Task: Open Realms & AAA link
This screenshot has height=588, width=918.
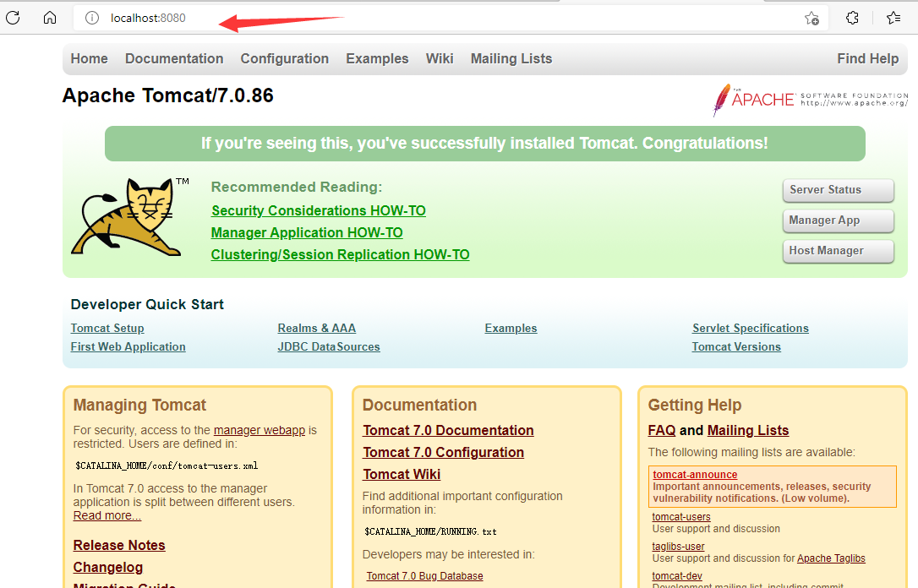Action: click(x=317, y=329)
